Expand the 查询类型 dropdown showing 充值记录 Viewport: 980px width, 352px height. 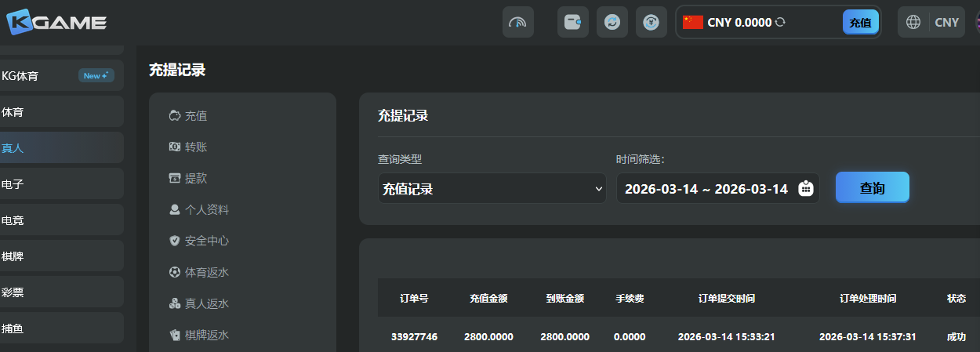(492, 189)
